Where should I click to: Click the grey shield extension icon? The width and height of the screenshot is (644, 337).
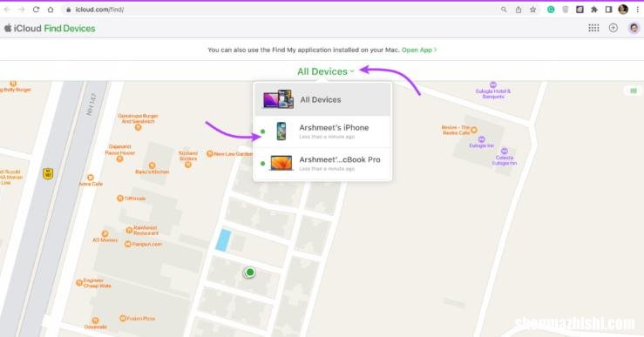click(x=566, y=10)
